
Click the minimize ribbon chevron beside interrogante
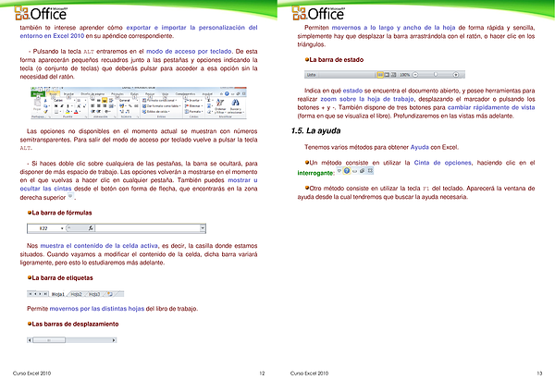[339, 170]
